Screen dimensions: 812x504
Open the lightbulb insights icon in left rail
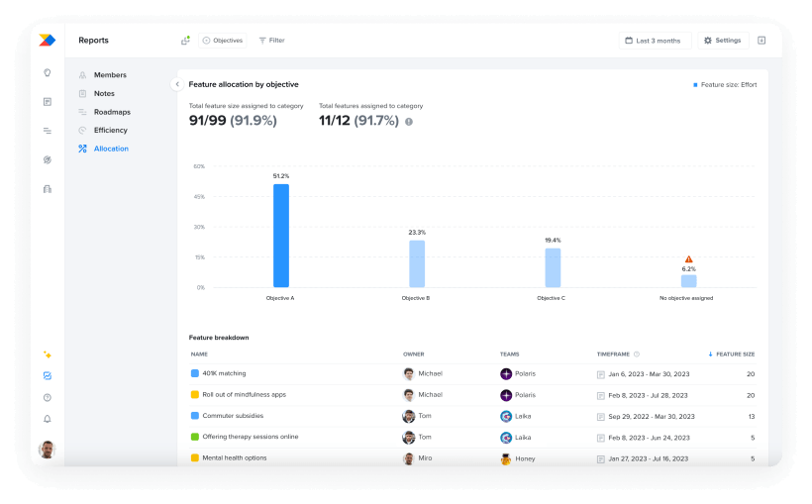48,72
